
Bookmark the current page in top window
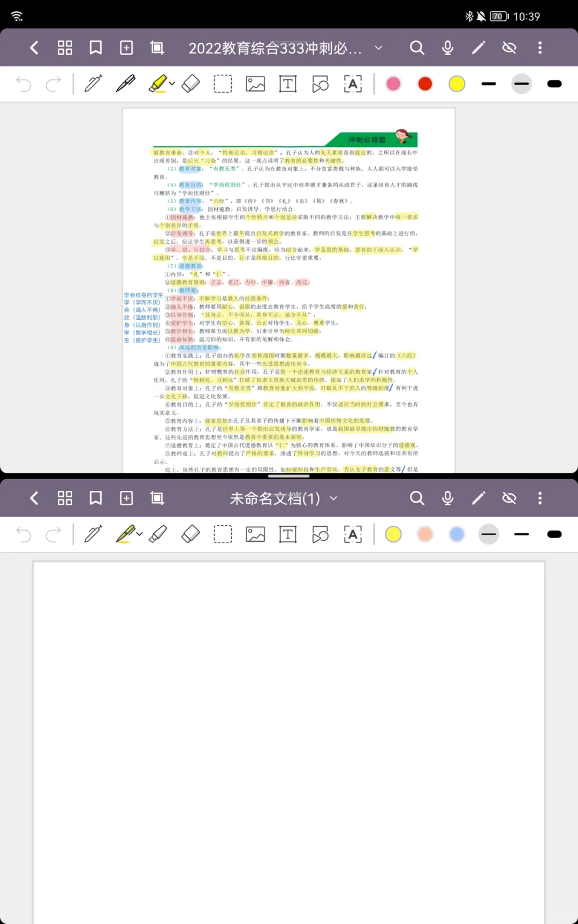point(96,48)
